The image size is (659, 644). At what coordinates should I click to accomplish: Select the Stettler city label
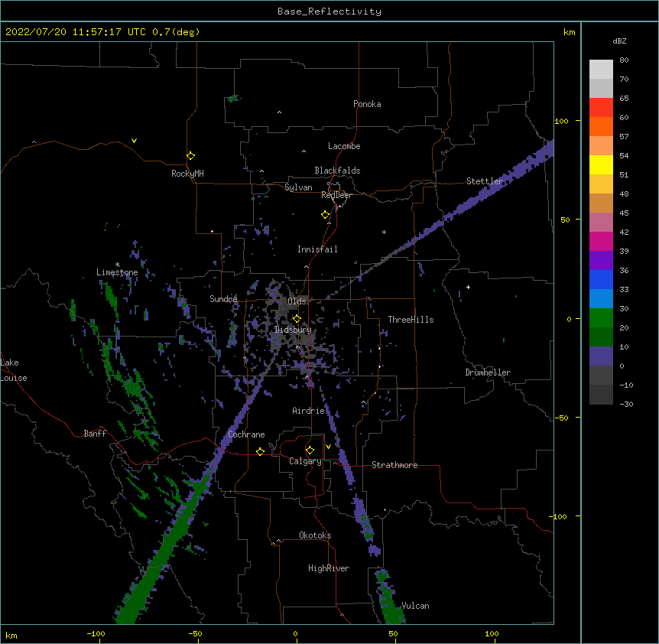click(x=485, y=181)
